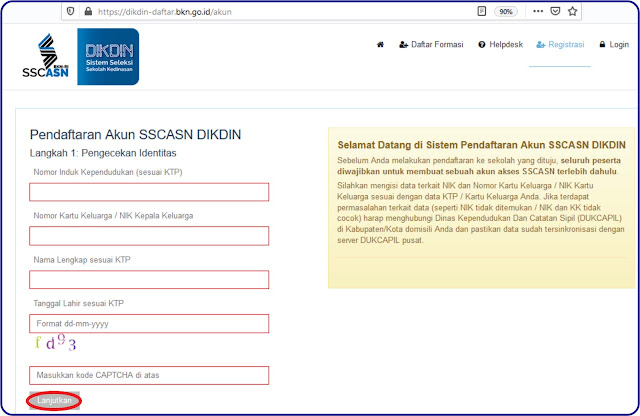Click the 90% zoom level indicator
This screenshot has width=640, height=416.
point(506,11)
